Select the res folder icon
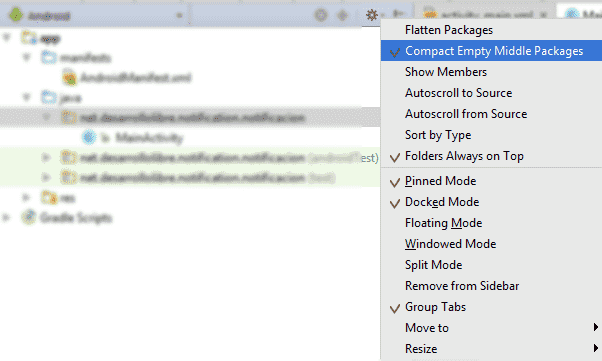Viewport: 602px width, 361px height. 49,197
